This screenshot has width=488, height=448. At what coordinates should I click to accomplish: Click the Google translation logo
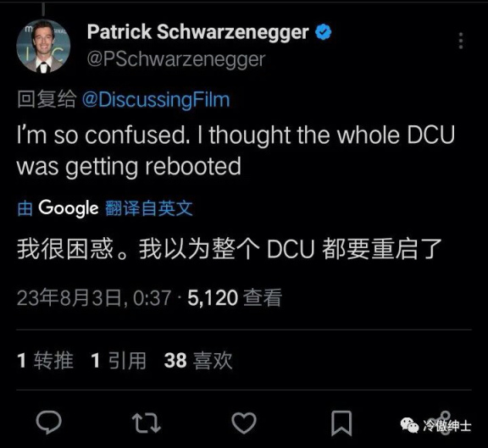click(x=69, y=208)
